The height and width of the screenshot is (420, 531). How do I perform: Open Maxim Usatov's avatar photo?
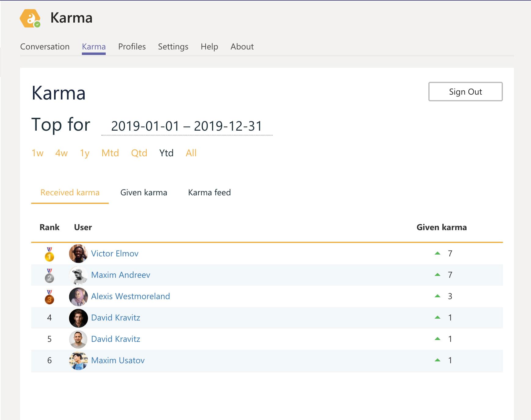79,360
